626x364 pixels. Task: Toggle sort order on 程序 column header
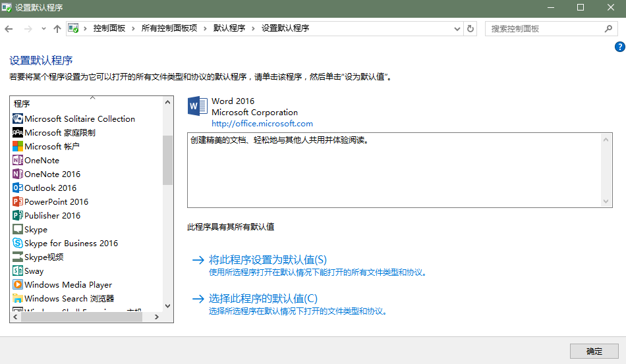[93, 97]
